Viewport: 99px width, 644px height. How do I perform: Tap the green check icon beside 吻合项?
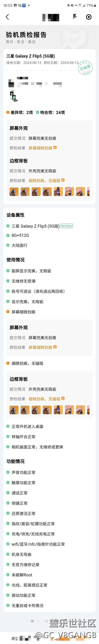point(37,112)
